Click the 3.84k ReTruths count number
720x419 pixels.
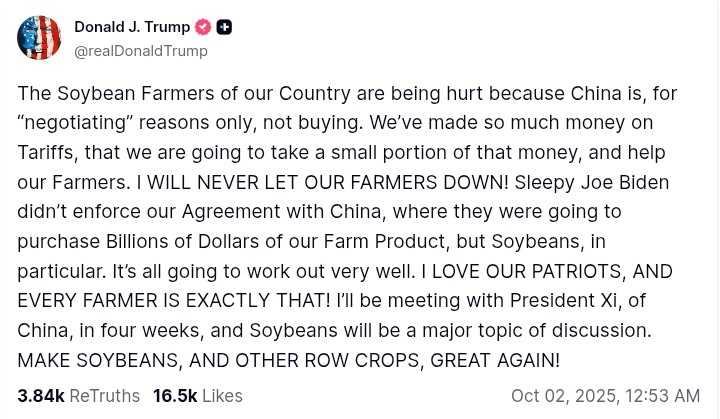click(x=40, y=396)
